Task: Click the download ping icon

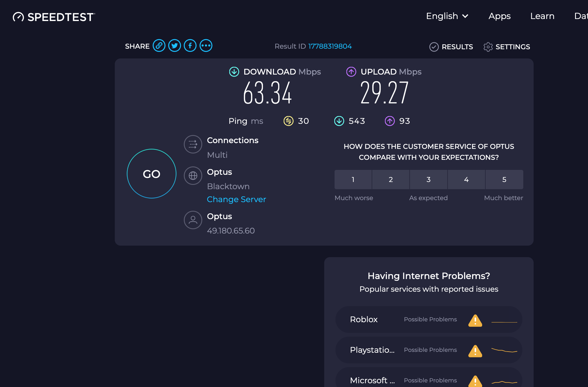Action: (x=339, y=121)
